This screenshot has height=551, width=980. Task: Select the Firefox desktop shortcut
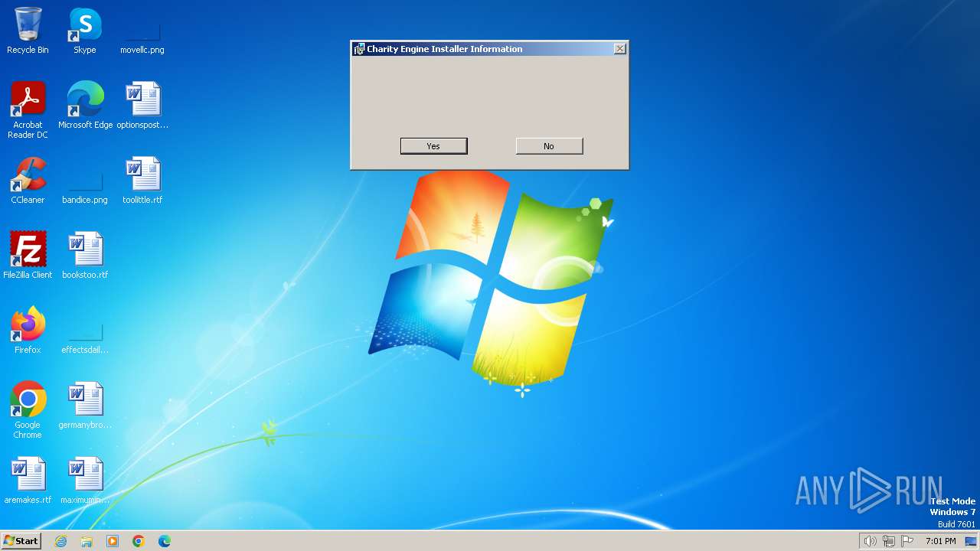pos(28,331)
